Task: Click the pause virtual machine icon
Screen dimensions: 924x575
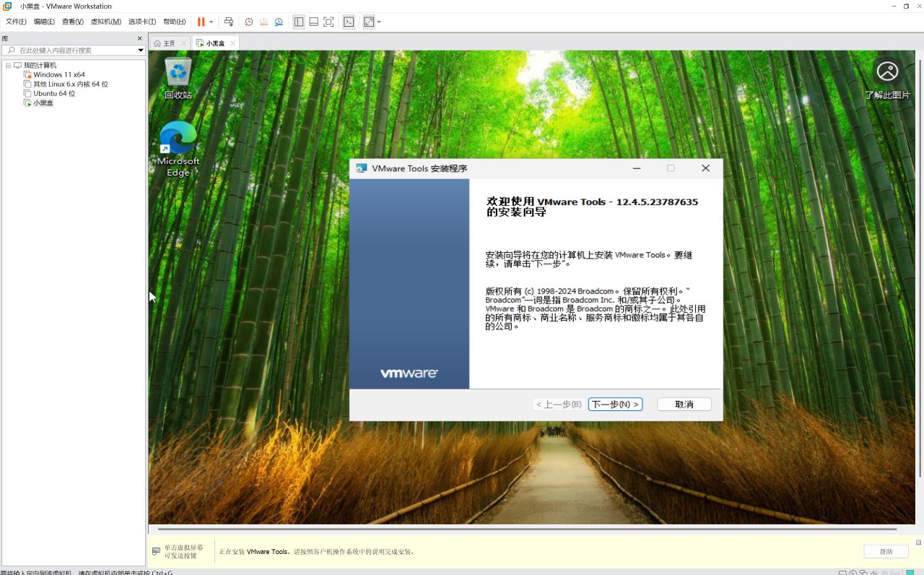Action: [201, 22]
